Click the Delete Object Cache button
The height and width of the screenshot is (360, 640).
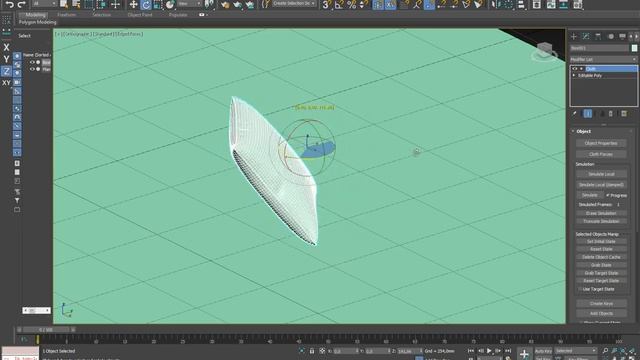point(601,257)
